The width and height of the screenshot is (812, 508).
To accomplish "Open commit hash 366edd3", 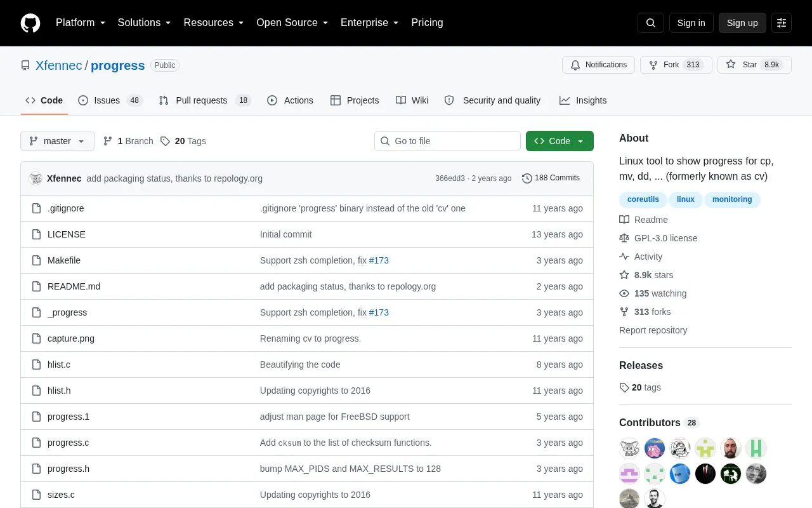I will 450,178.
